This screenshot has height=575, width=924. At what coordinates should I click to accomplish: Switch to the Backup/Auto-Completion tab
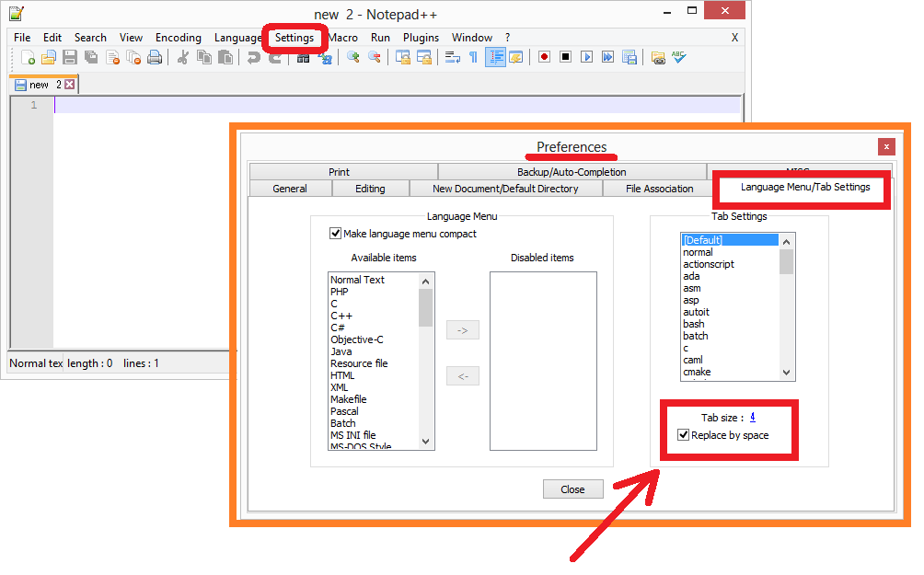coord(571,172)
